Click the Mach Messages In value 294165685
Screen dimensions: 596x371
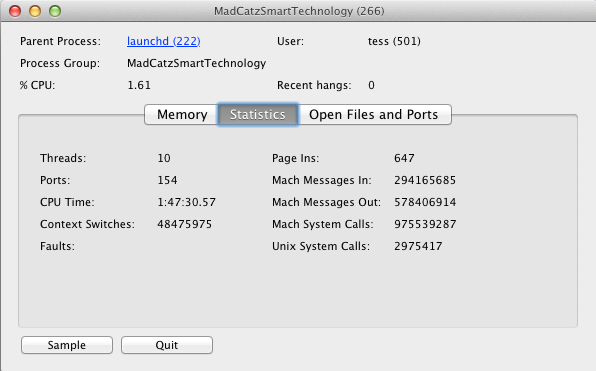click(425, 180)
